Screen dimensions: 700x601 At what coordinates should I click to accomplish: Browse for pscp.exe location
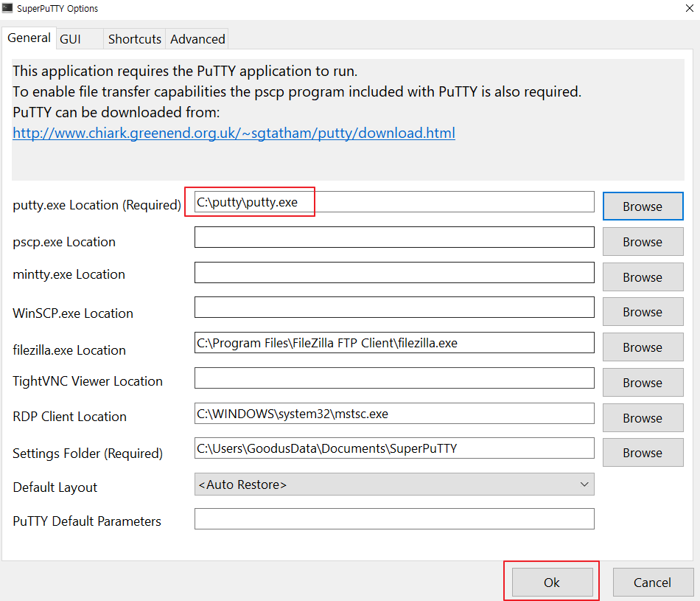point(643,241)
